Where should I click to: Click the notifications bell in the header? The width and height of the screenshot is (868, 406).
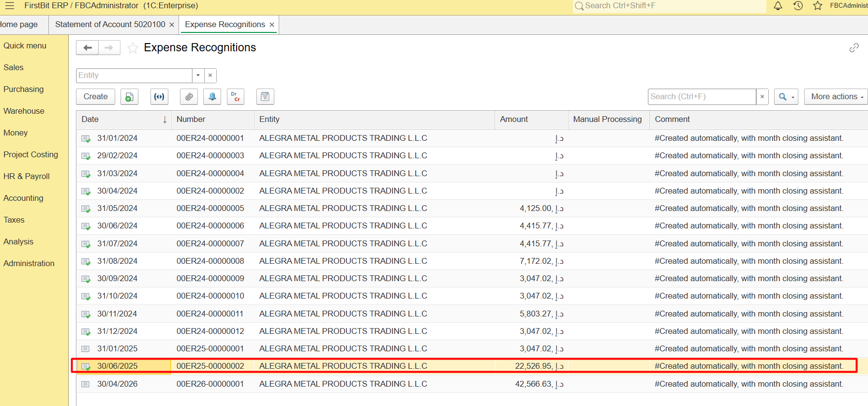click(778, 6)
